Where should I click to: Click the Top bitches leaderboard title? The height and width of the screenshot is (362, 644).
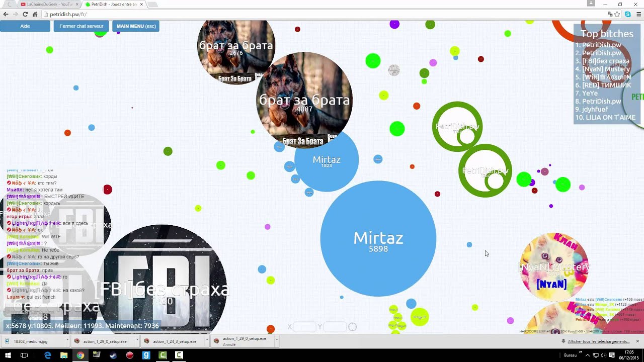607,34
